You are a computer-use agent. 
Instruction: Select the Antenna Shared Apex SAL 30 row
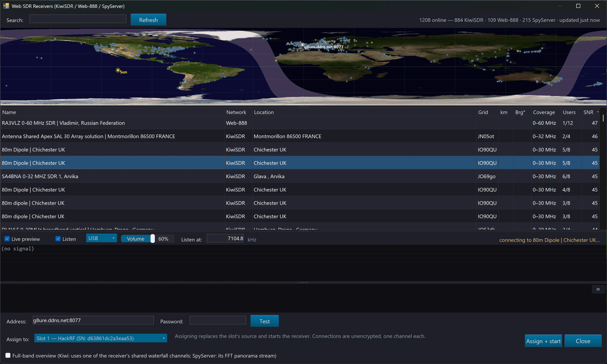click(x=300, y=136)
